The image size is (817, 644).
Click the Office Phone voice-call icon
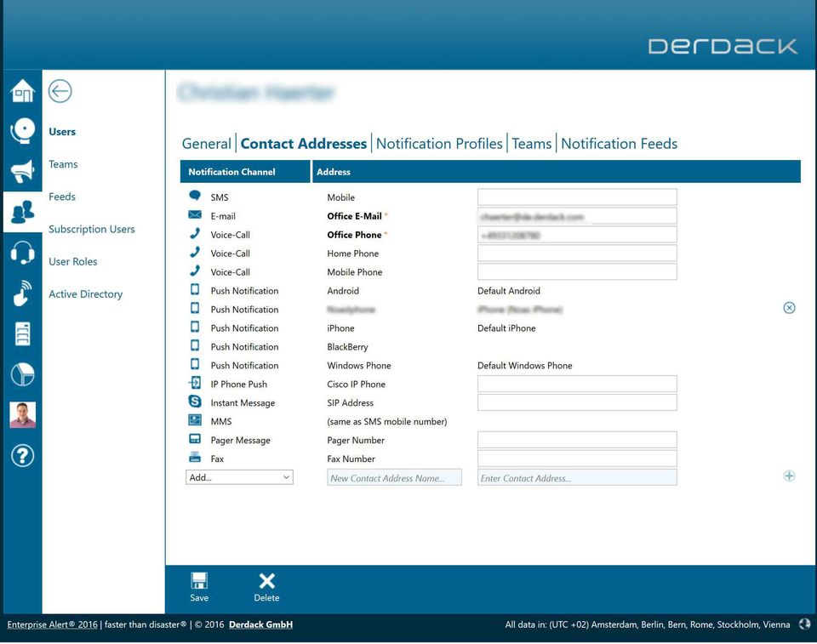[195, 233]
